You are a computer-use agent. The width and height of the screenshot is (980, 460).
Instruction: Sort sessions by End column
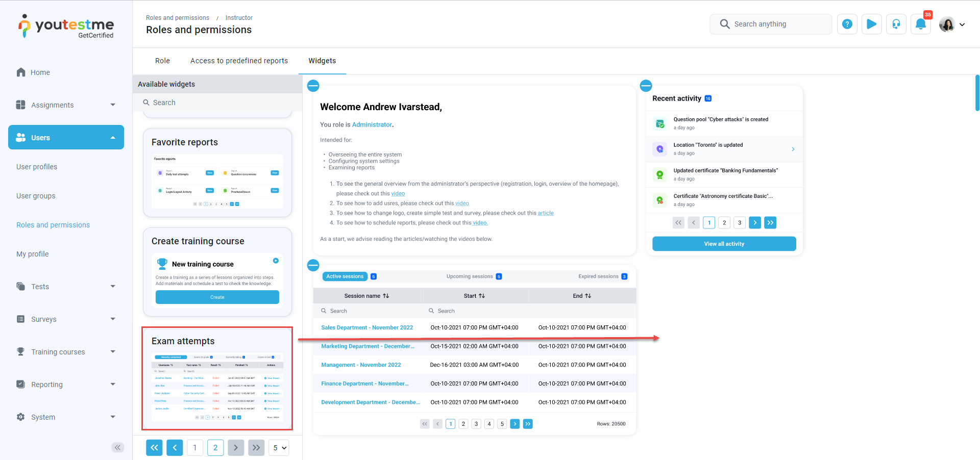coord(582,296)
